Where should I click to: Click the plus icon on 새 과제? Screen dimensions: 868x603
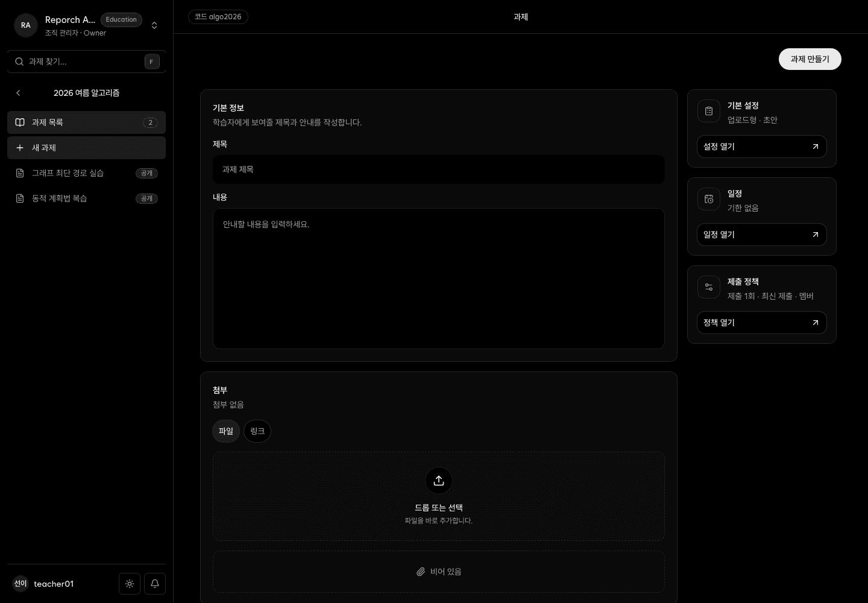20,148
